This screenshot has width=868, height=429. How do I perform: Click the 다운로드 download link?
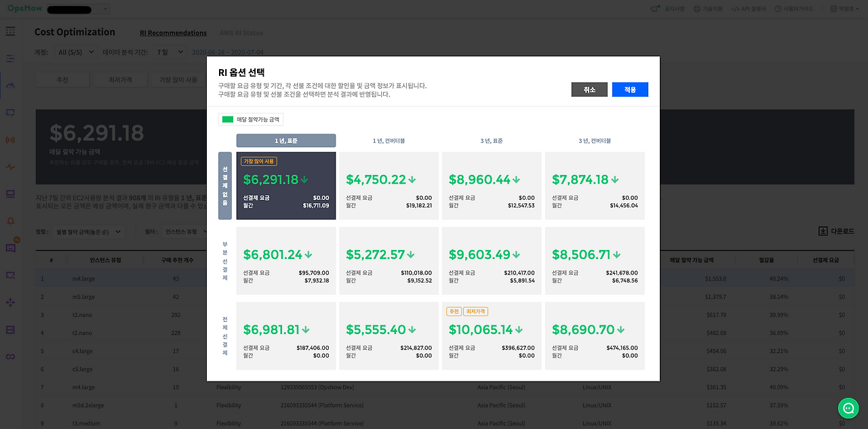tap(842, 232)
